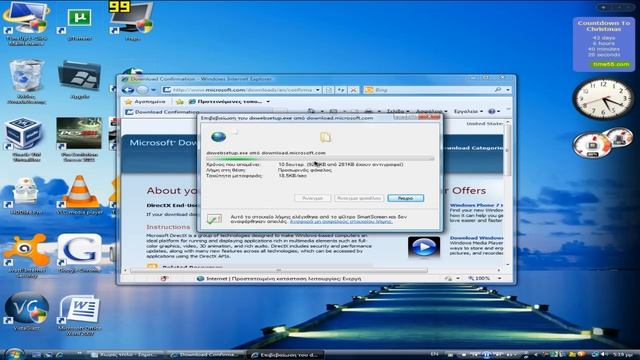640x360 pixels.
Task: Click the download progress bar
Action: coord(320,158)
